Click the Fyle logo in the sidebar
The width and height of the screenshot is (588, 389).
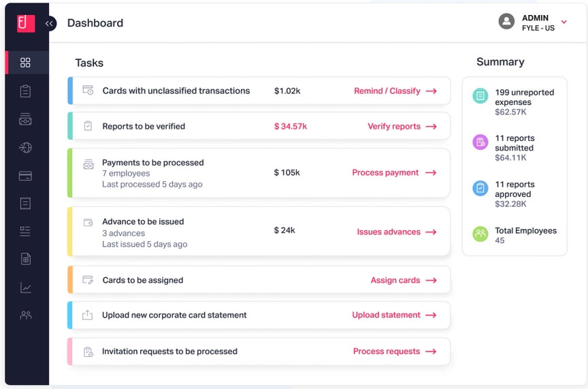coord(26,23)
